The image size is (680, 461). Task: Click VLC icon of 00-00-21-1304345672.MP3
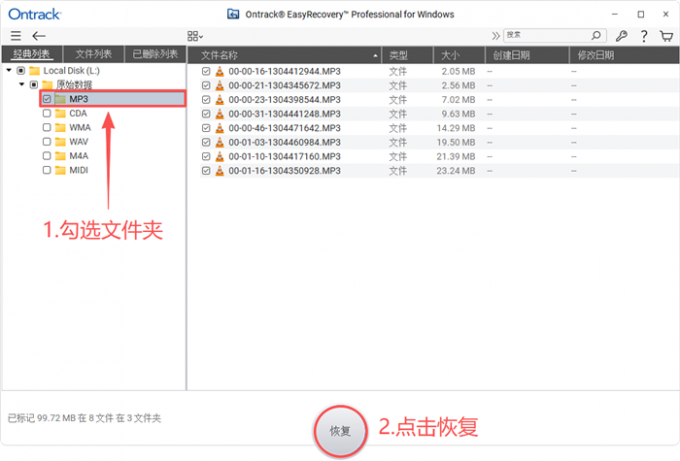[220, 85]
